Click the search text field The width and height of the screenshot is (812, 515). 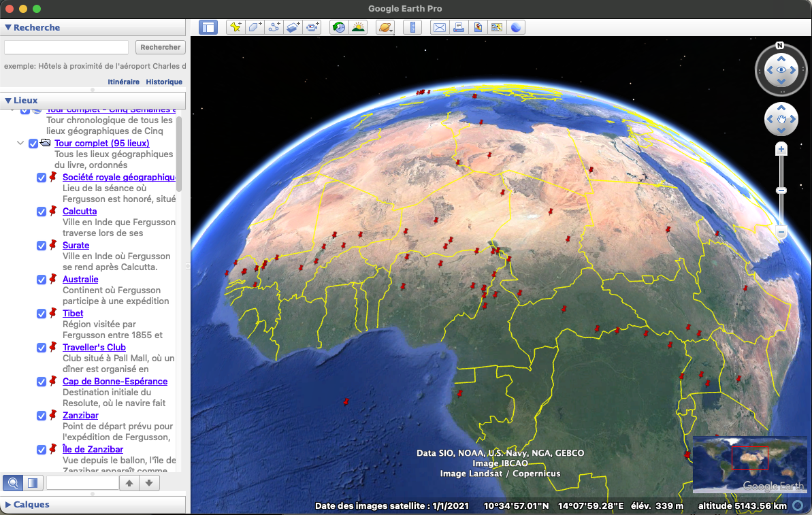pyautogui.click(x=65, y=47)
